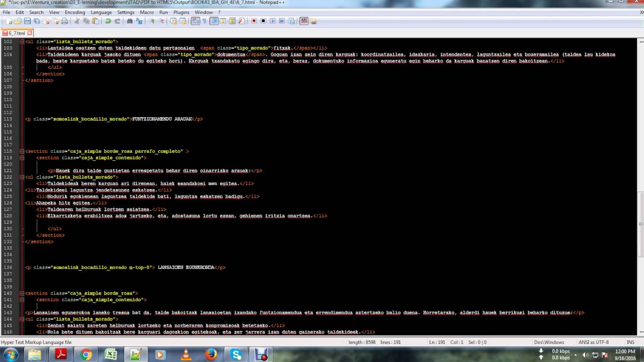The image size is (644, 362).
Task: Toggle Word Wrap toolbar button
Action: pyautogui.click(x=195, y=21)
